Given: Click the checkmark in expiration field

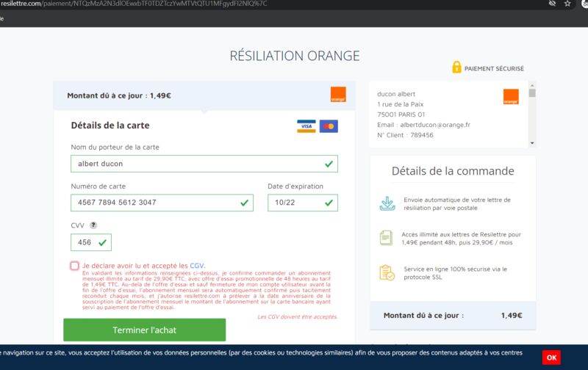Looking at the screenshot, I should [x=329, y=203].
